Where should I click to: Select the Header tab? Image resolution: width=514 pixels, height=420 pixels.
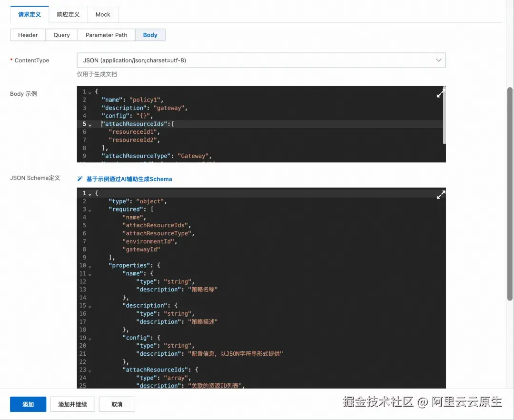(28, 35)
